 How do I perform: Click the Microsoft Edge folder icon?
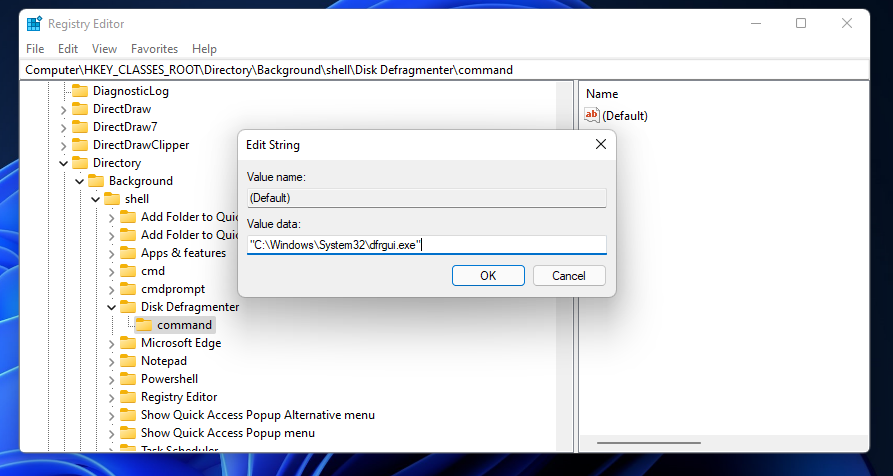click(128, 343)
